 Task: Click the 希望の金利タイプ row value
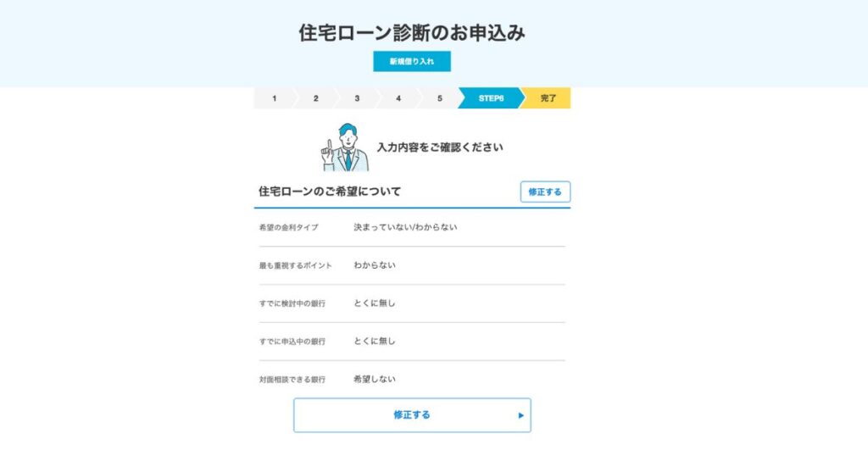[405, 227]
